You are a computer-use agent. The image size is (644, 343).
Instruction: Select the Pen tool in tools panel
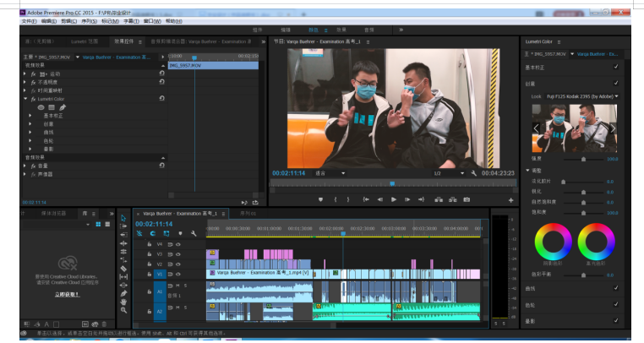(123, 293)
